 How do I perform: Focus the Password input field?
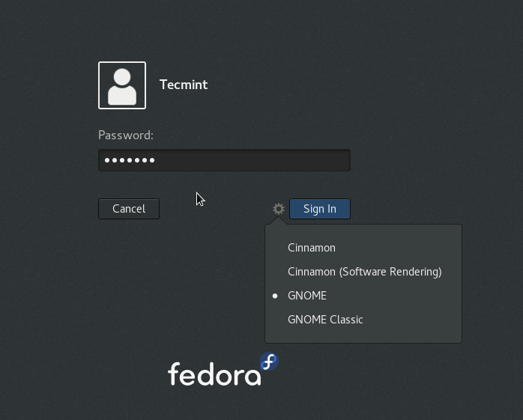tap(224, 160)
